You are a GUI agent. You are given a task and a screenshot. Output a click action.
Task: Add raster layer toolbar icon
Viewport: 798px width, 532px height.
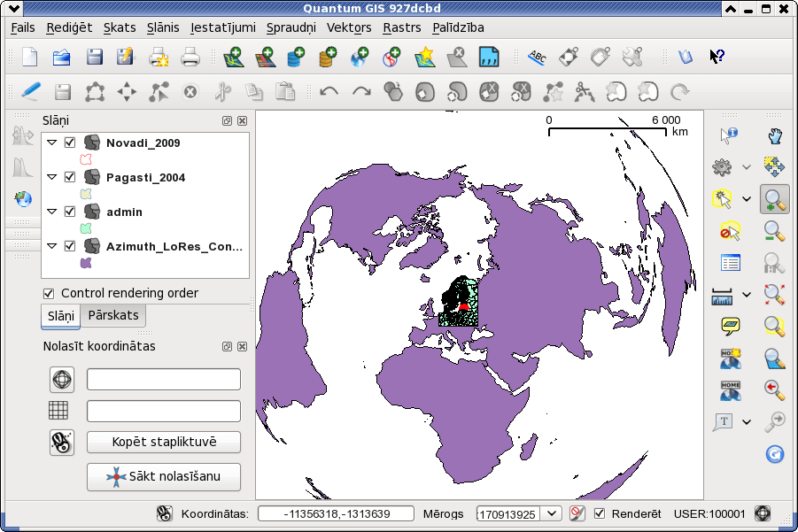point(265,57)
